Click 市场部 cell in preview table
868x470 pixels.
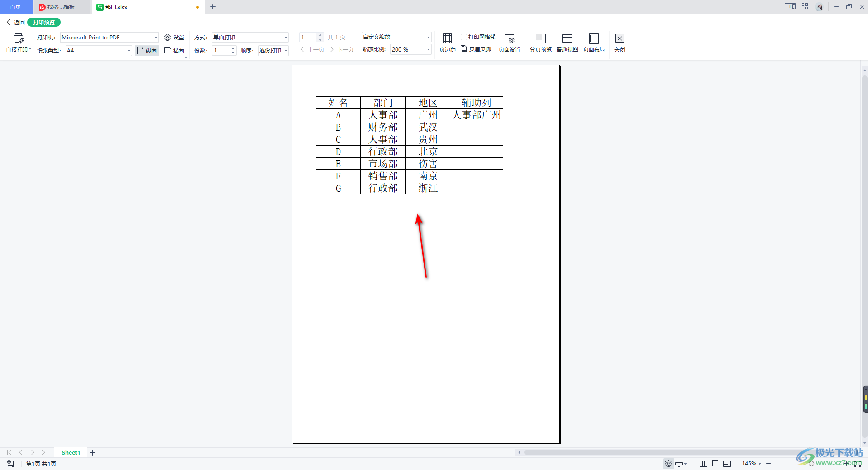coord(383,164)
